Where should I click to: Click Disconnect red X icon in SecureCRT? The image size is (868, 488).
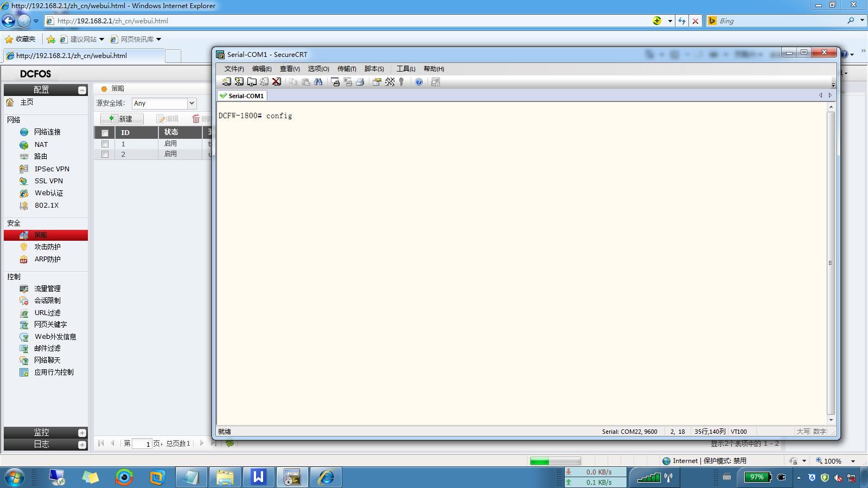(x=277, y=82)
